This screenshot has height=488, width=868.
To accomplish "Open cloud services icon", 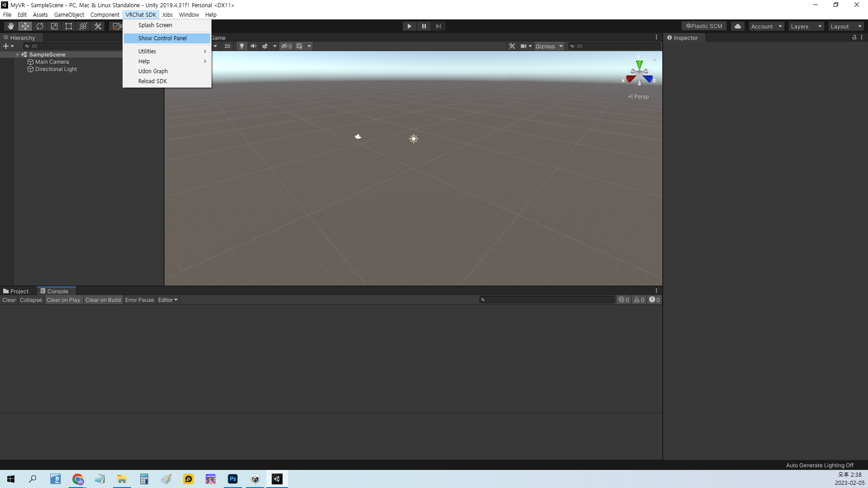I will (737, 26).
